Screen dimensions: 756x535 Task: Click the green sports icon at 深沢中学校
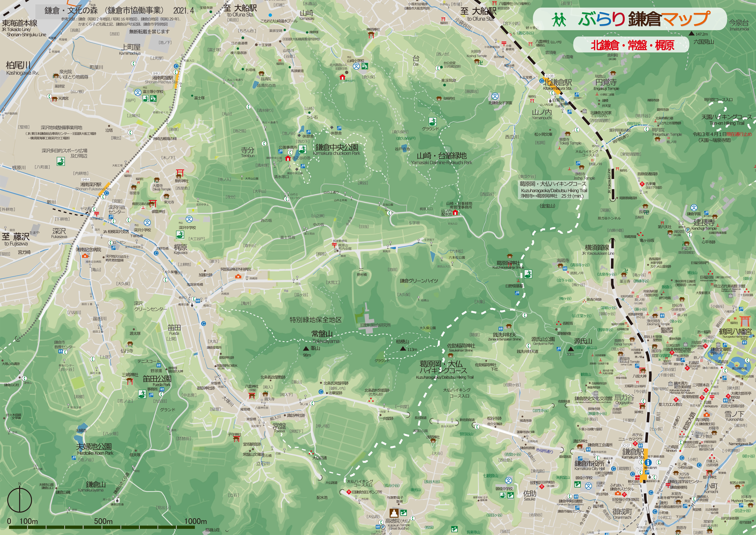coord(180,235)
